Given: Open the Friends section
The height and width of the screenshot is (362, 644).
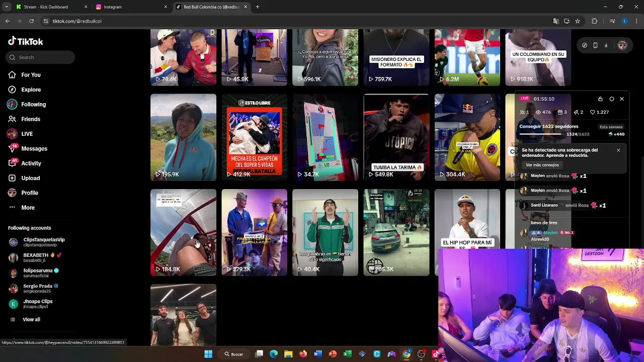Looking at the screenshot, I should point(24,119).
